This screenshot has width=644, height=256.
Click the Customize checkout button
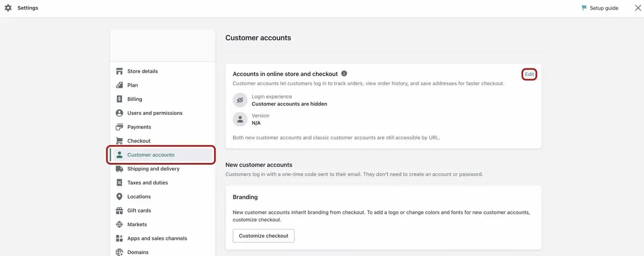[x=264, y=236]
